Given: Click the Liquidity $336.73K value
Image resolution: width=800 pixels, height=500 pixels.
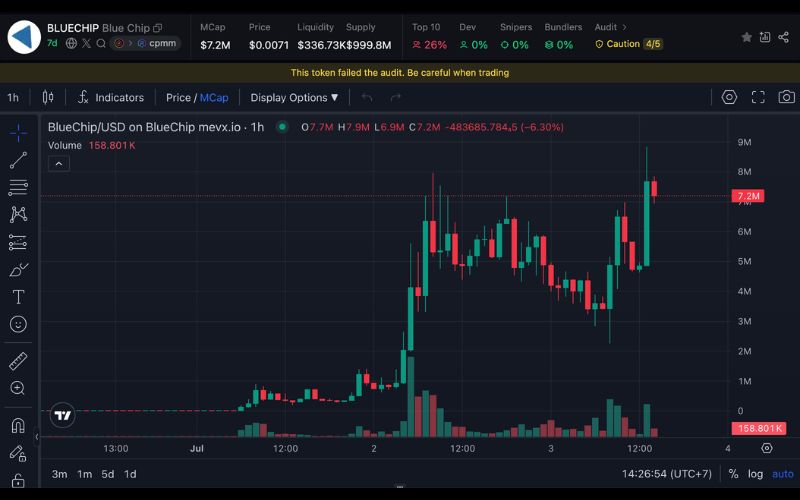Looking at the screenshot, I should click(x=321, y=45).
